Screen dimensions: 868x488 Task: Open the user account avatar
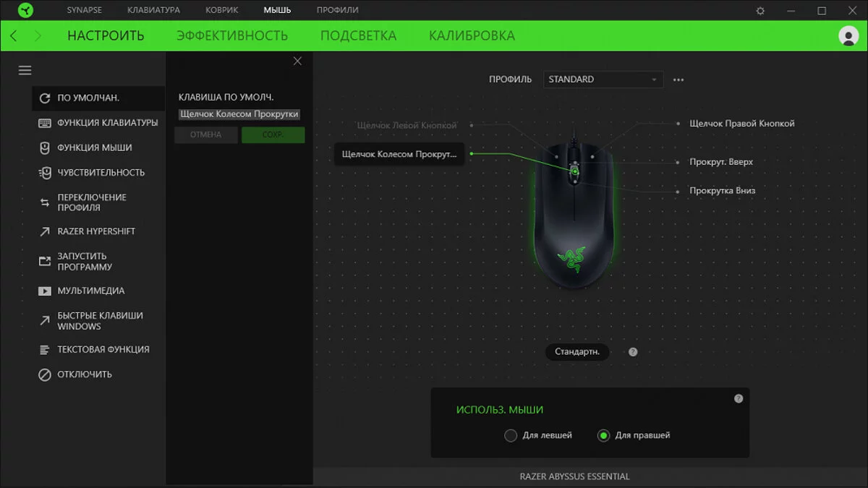(848, 36)
